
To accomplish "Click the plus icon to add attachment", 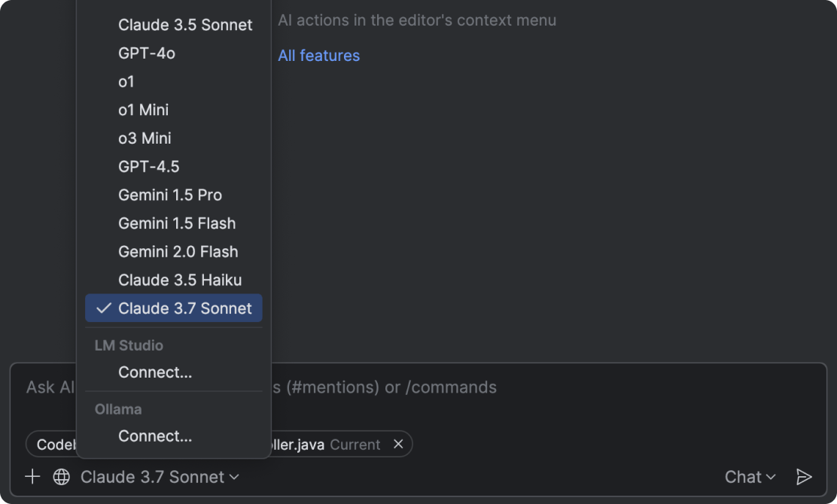I will pyautogui.click(x=32, y=477).
